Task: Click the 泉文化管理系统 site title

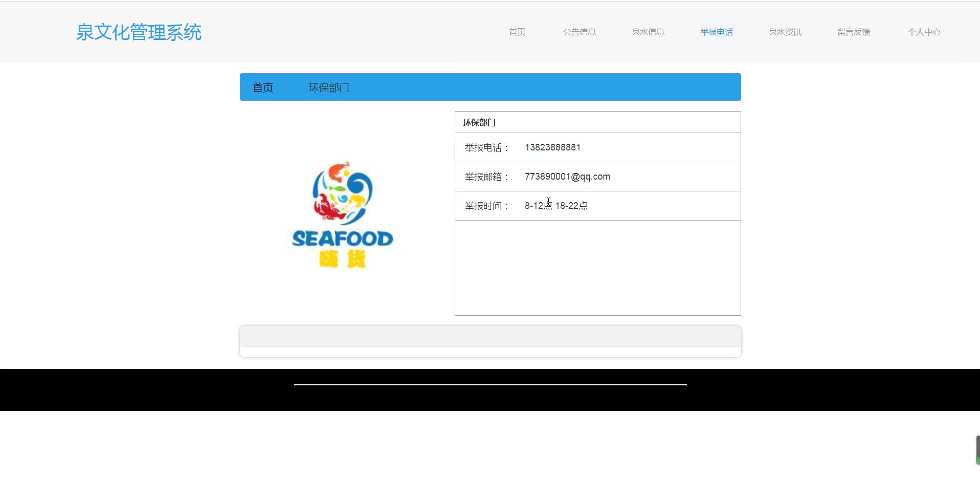Action: coord(139,32)
